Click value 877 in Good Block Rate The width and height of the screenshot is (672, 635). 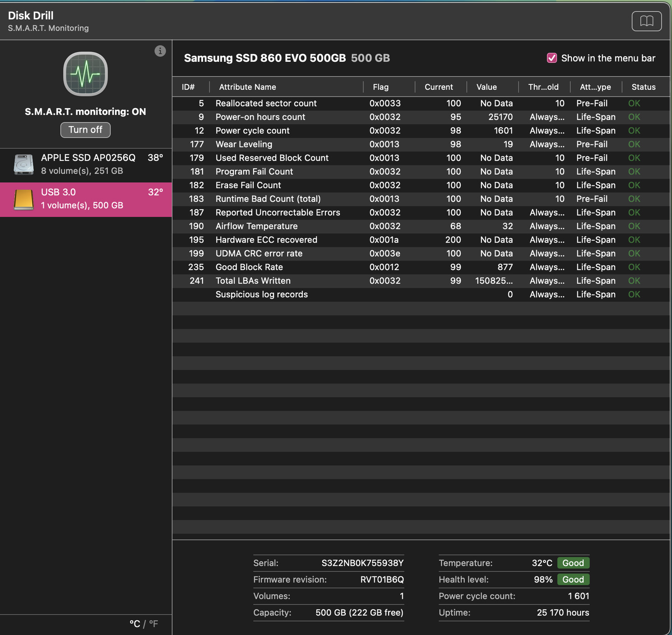[x=505, y=267]
